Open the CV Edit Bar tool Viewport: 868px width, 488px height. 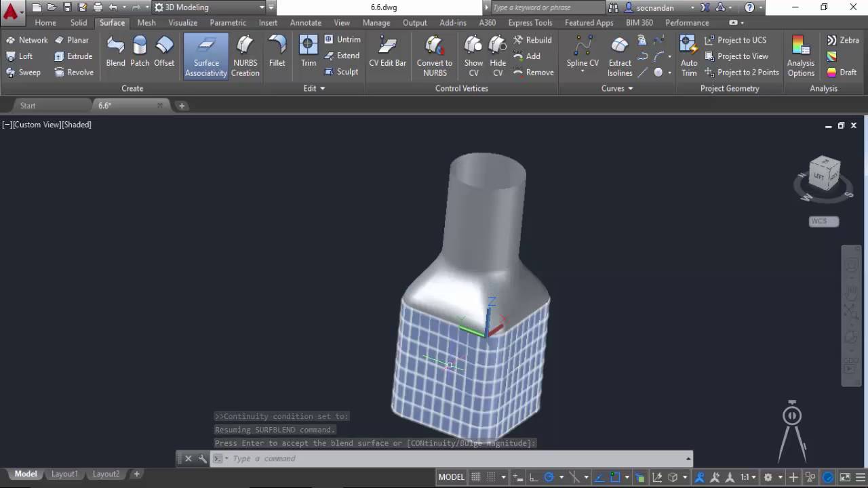387,53
